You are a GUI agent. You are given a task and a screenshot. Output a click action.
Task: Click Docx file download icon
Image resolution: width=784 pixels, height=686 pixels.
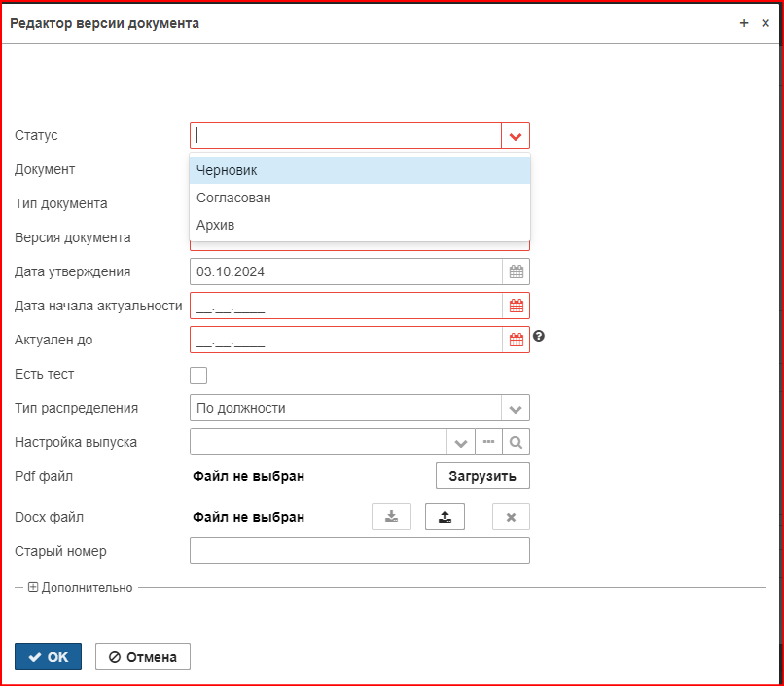[x=391, y=517]
